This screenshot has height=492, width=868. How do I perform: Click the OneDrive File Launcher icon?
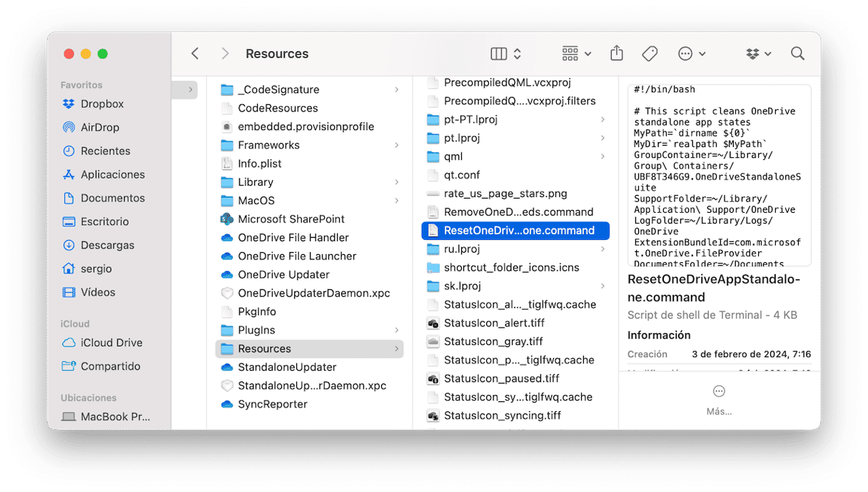click(227, 256)
